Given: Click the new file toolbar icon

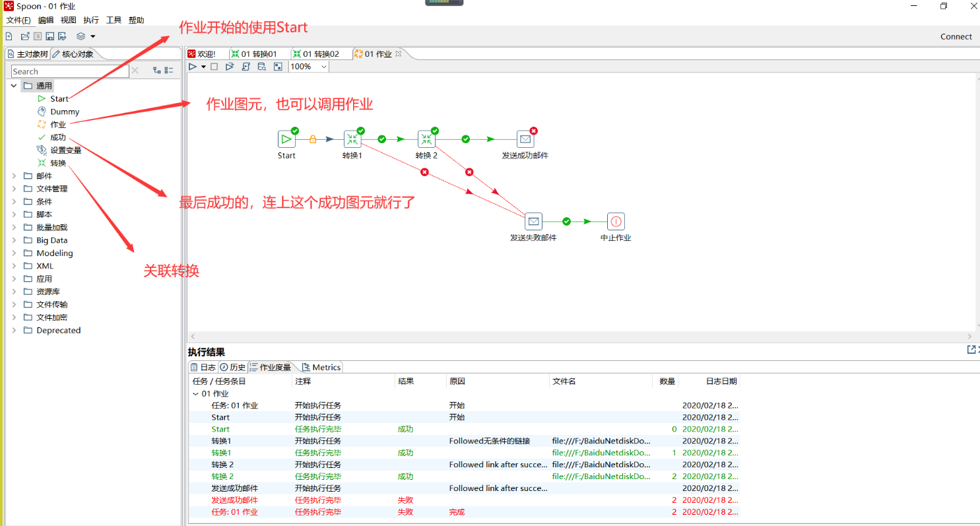Looking at the screenshot, I should [9, 36].
